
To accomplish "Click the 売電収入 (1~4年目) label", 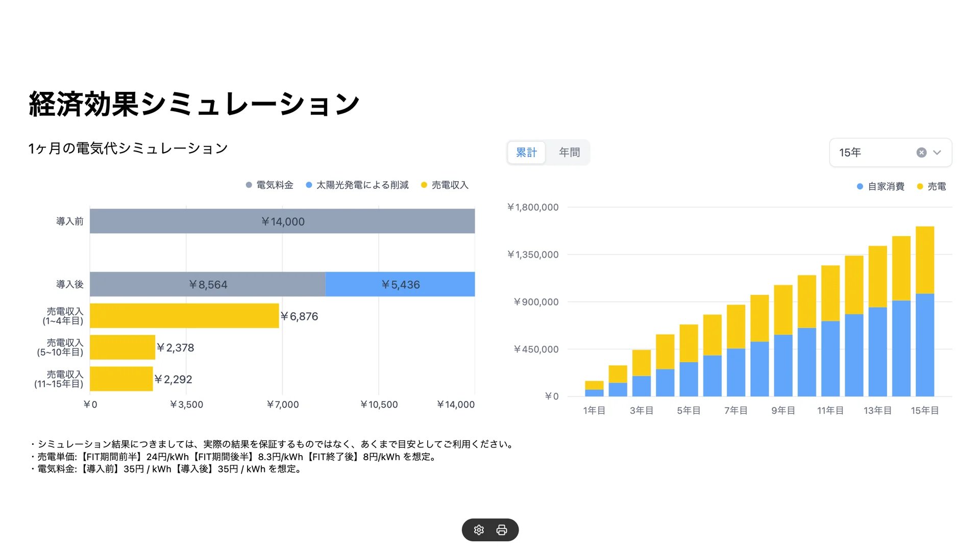I will click(63, 316).
